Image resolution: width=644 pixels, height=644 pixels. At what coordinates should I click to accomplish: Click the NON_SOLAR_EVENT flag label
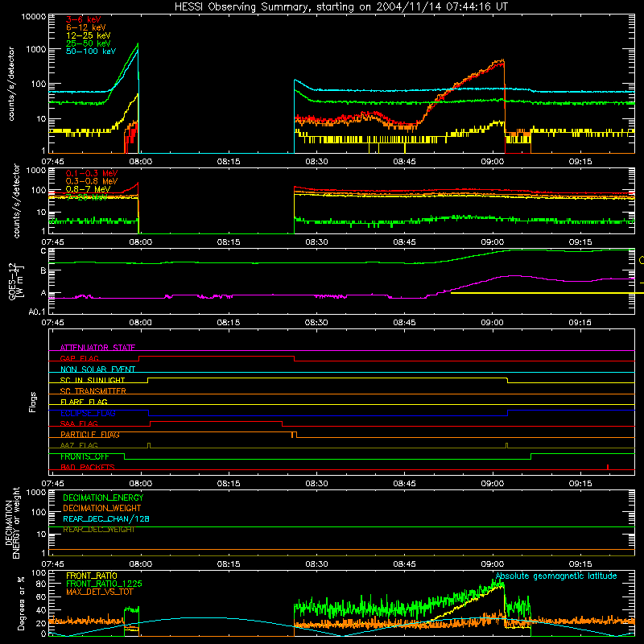97,369
